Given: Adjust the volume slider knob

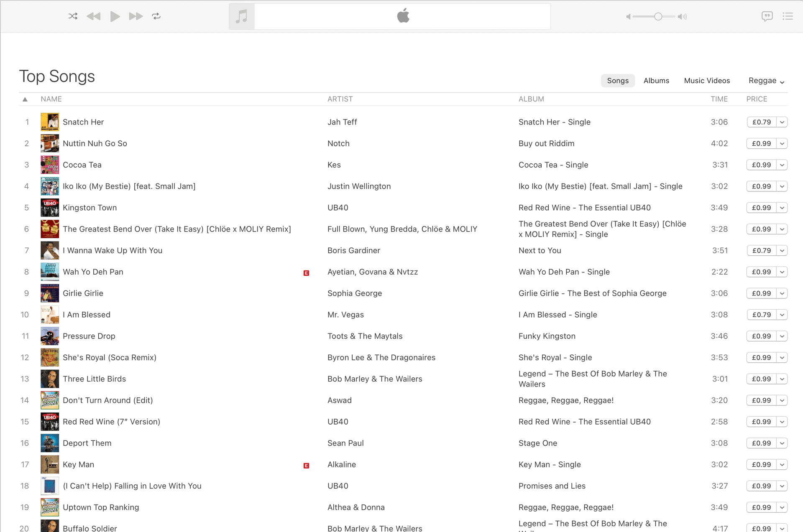Looking at the screenshot, I should (658, 17).
